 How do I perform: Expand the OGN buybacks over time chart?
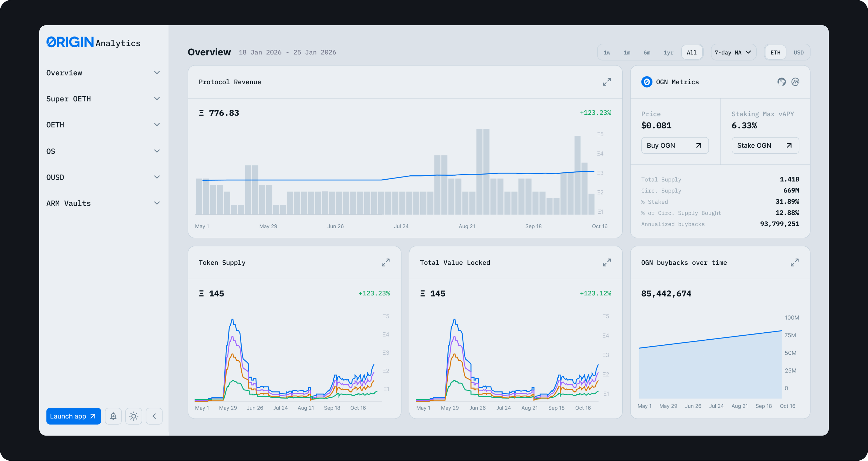[x=795, y=262]
